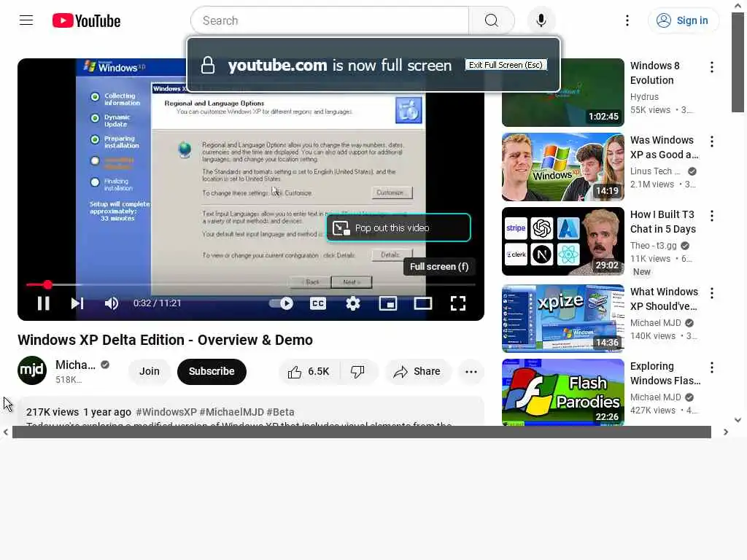The image size is (747, 560).
Task: Open the player settings gear
Action: pos(352,303)
